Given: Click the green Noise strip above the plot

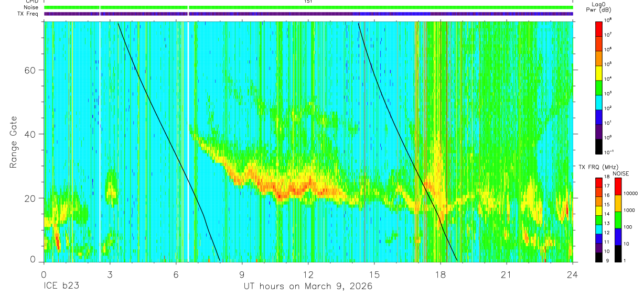Looking at the screenshot, I should [x=308, y=7].
